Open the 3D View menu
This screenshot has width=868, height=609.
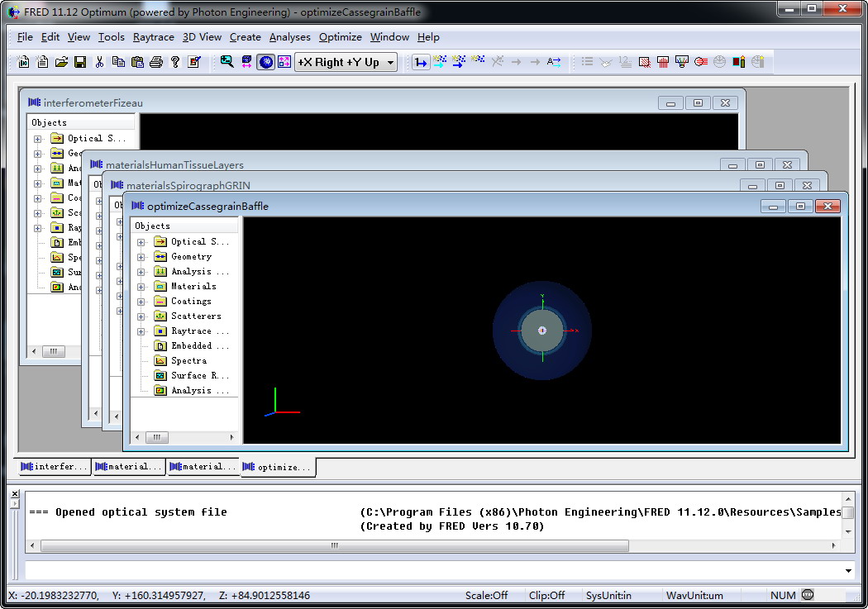coord(202,37)
